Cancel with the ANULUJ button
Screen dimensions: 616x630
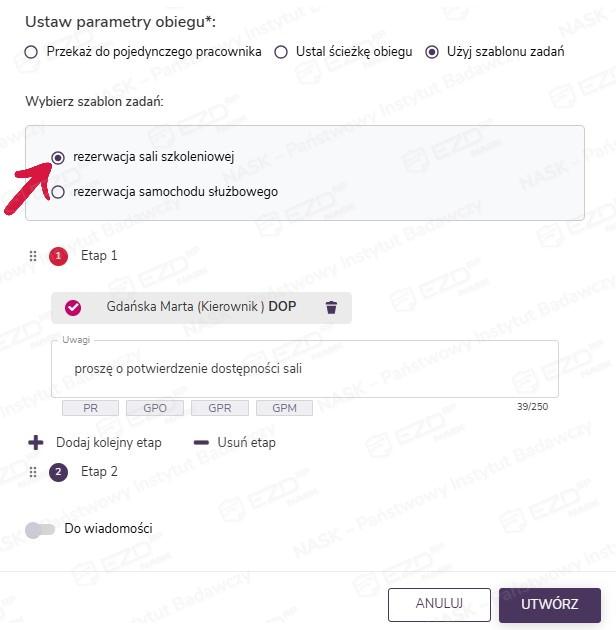click(439, 604)
